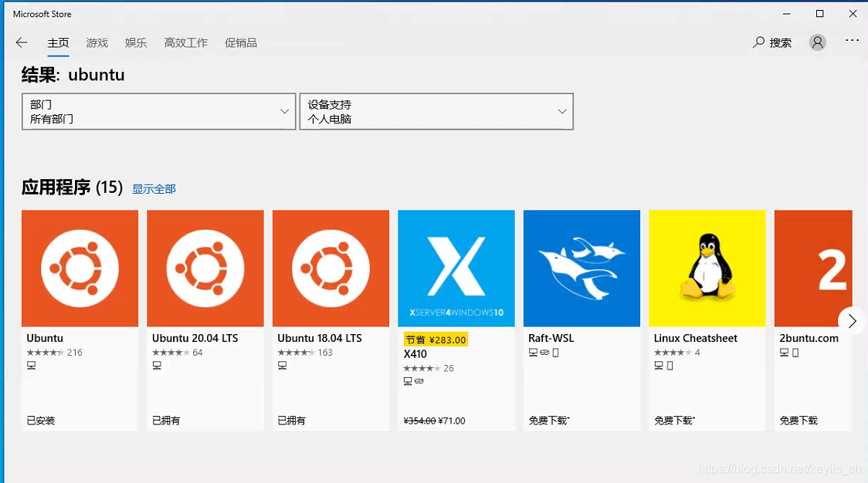Switch to the 促销品 tab

click(241, 42)
